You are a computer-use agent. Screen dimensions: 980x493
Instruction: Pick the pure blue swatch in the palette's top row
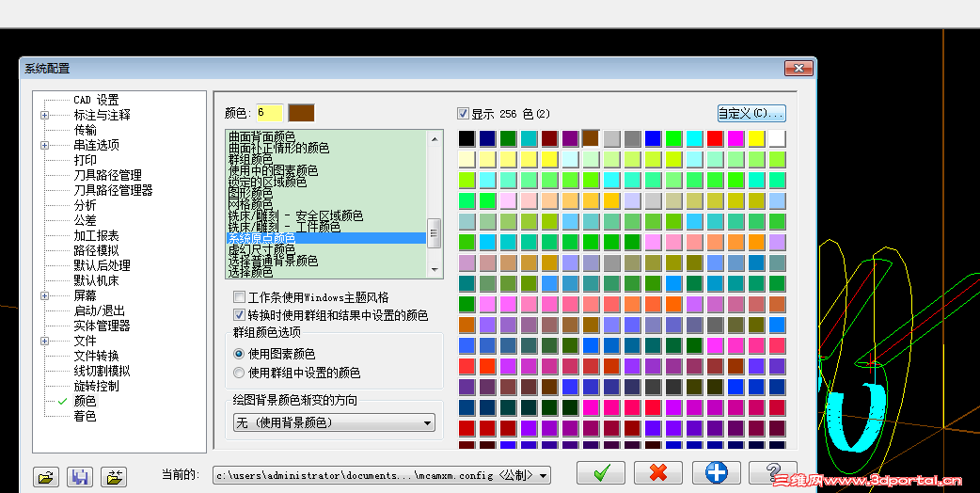pos(653,138)
